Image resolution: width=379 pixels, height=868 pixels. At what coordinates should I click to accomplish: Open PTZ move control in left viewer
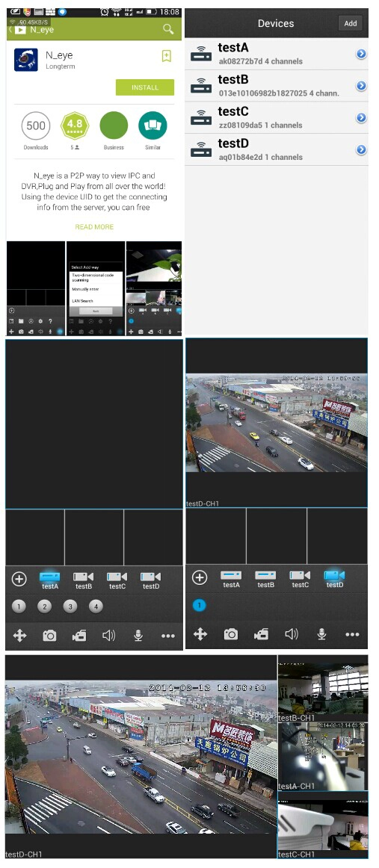click(x=20, y=636)
